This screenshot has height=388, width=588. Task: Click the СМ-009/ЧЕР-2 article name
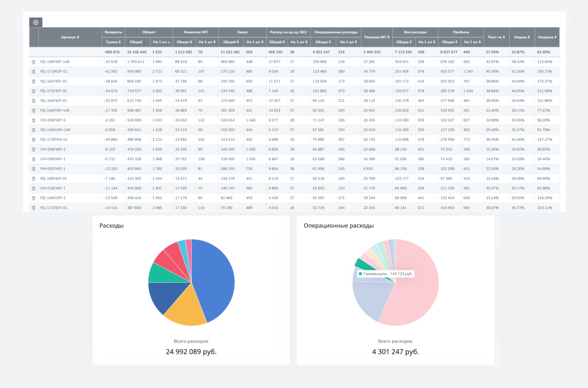click(x=53, y=149)
